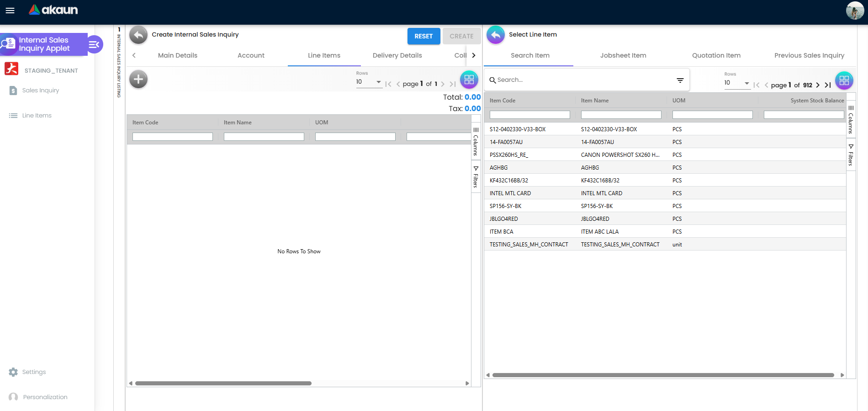The image size is (868, 411).
Task: Click line items grid horizontal scrollbar
Action: pos(223,384)
